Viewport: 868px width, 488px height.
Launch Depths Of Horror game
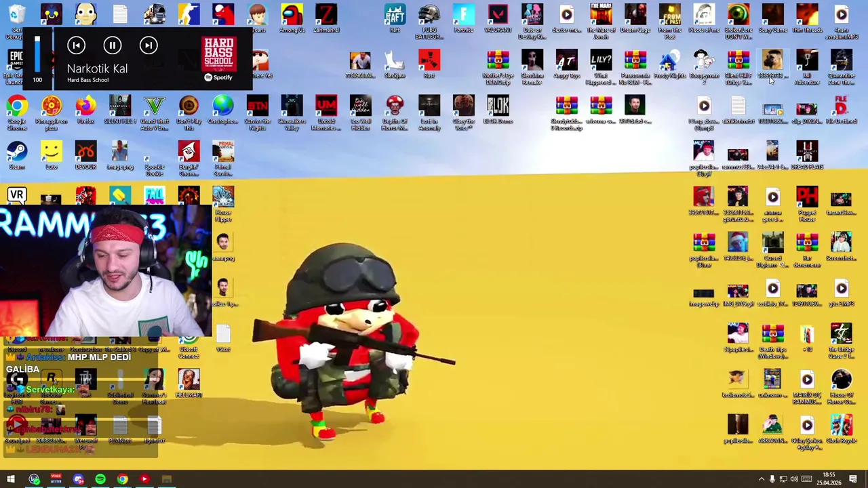tap(395, 112)
